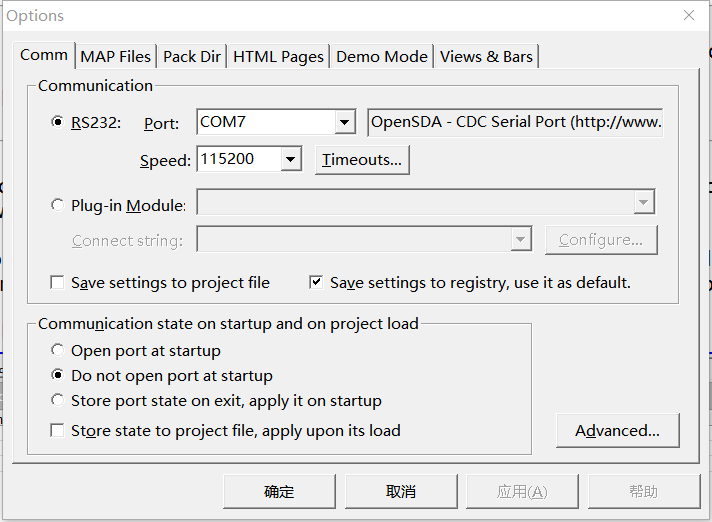Confirm with the 确定 button

[279, 491]
